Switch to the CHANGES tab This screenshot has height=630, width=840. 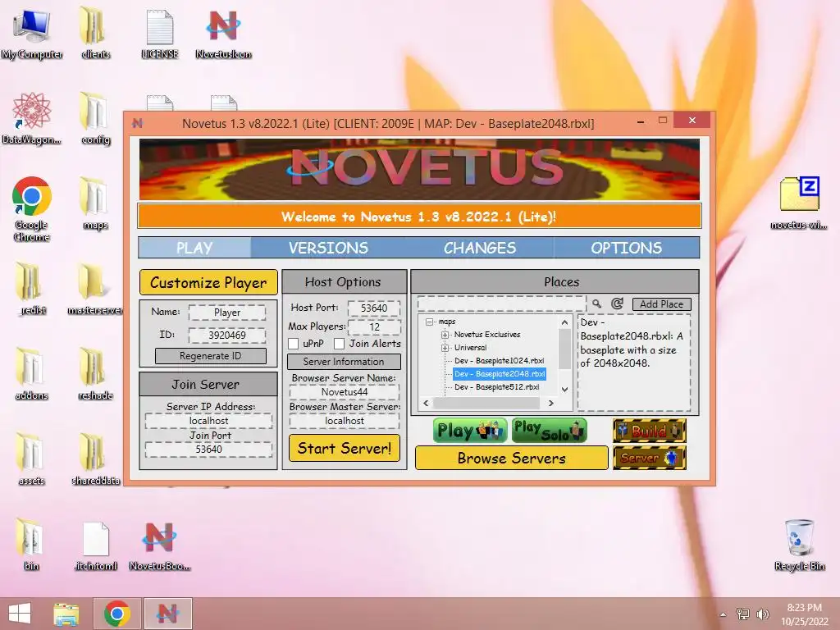tap(479, 248)
